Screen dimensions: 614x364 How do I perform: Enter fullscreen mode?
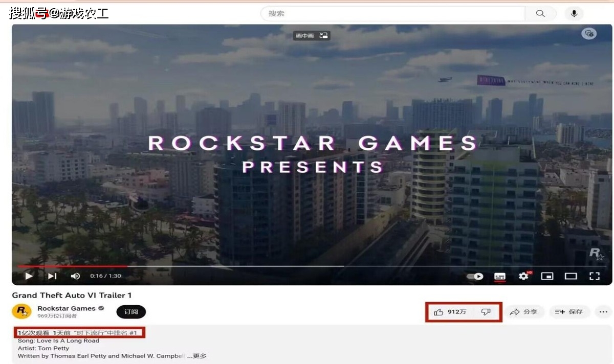[x=594, y=276]
